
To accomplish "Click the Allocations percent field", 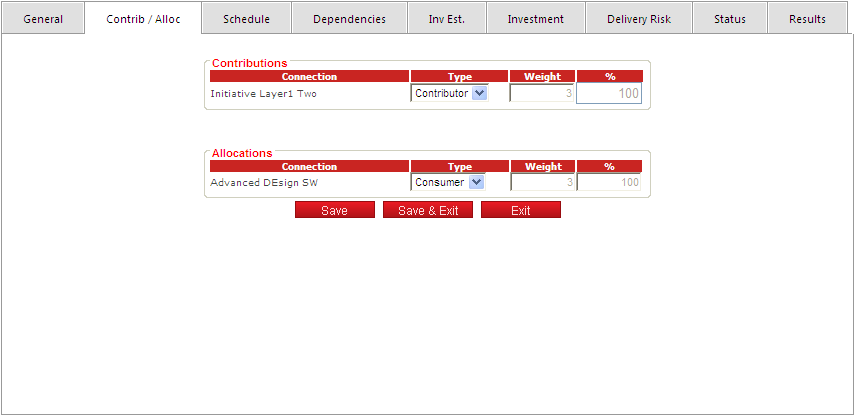I will 609,182.
